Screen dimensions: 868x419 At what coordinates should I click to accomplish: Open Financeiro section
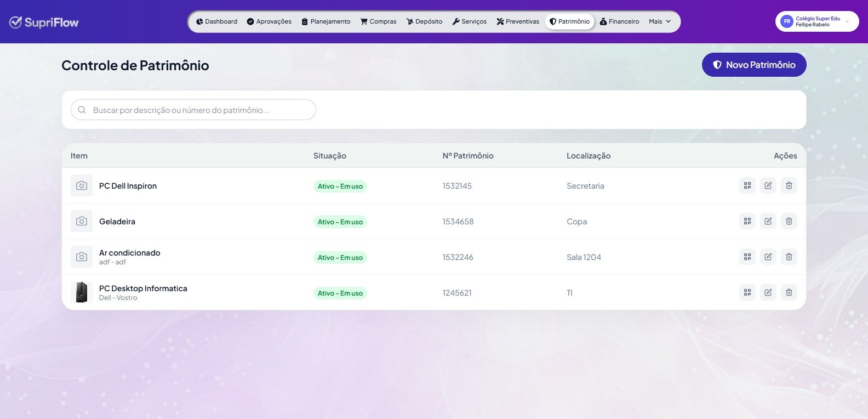(x=620, y=21)
